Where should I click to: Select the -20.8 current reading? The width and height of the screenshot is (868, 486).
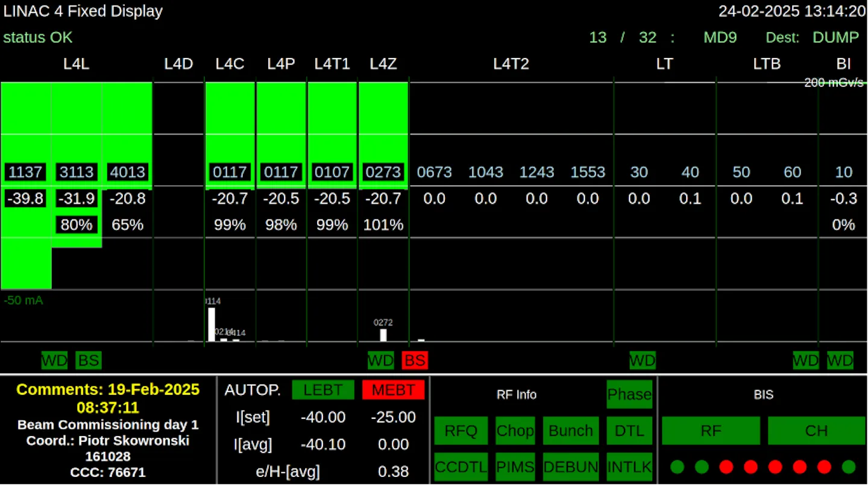(x=128, y=198)
